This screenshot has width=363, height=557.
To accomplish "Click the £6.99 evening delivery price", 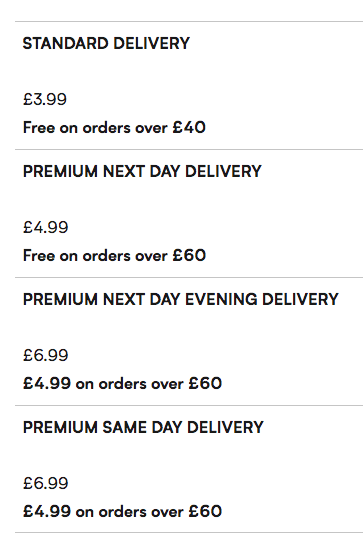I will click(45, 355).
